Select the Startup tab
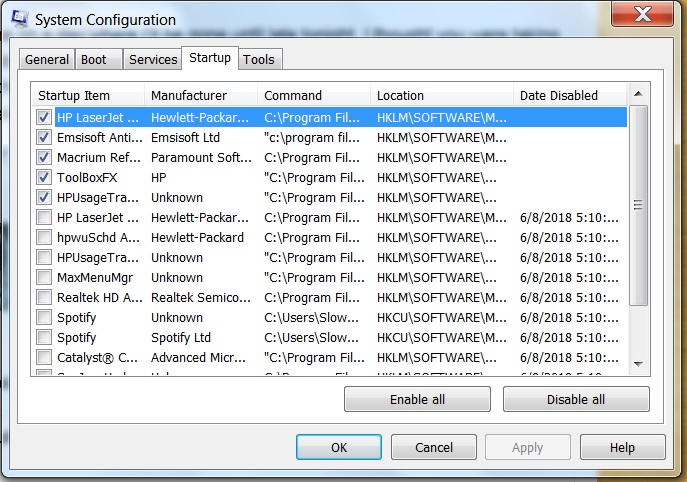The image size is (687, 482). 210,57
